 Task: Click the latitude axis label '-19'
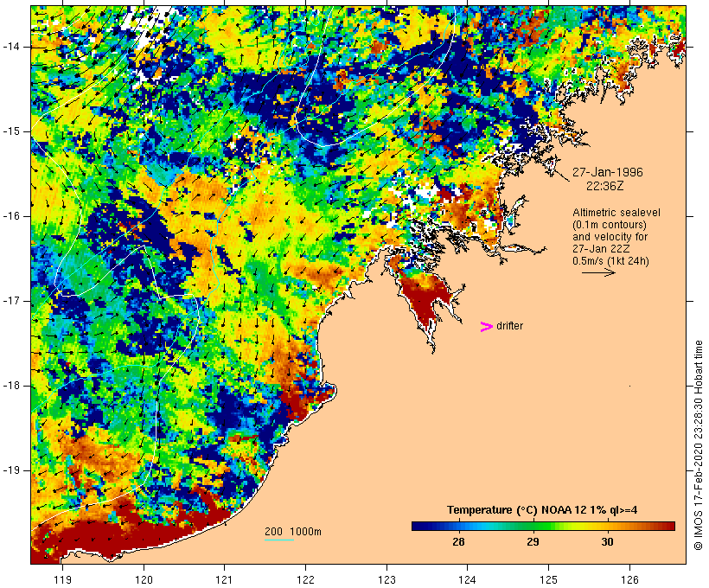[11, 471]
